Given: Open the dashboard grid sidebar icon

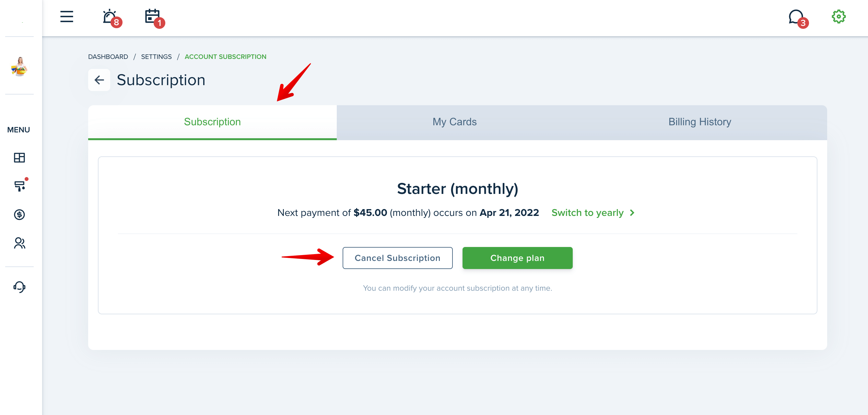Looking at the screenshot, I should pyautogui.click(x=19, y=158).
